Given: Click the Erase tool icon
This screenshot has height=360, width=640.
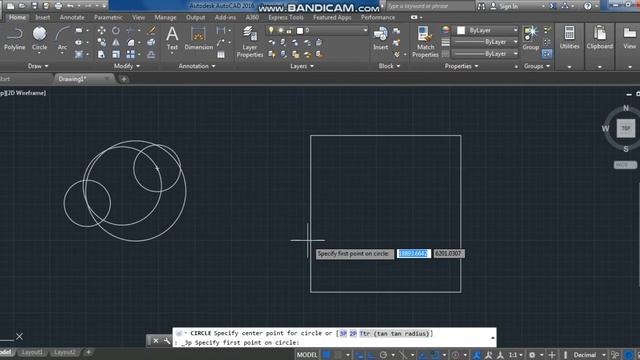Looking at the screenshot, I should pyautogui.click(x=151, y=31).
